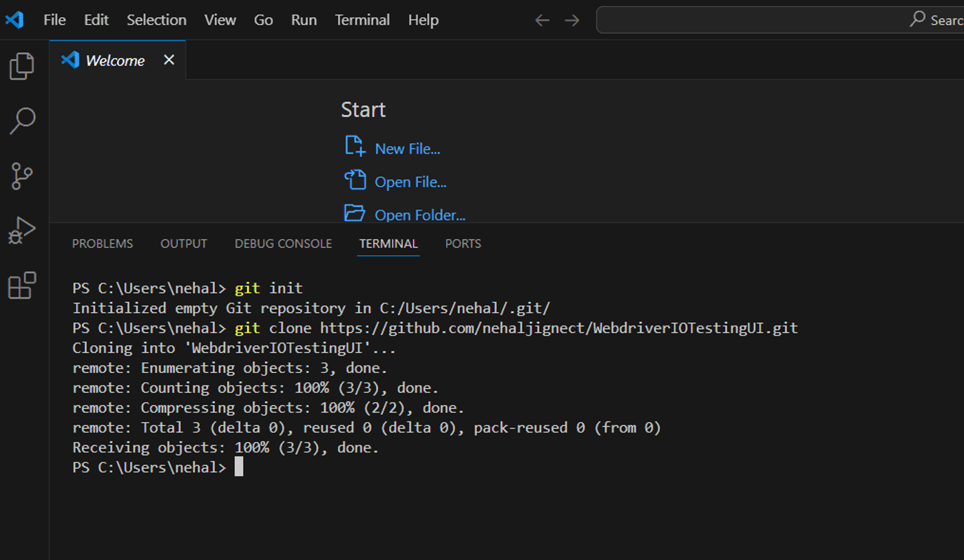Viewport: 964px width, 560px height.
Task: Switch to the DEBUG CONSOLE tab
Action: click(283, 244)
